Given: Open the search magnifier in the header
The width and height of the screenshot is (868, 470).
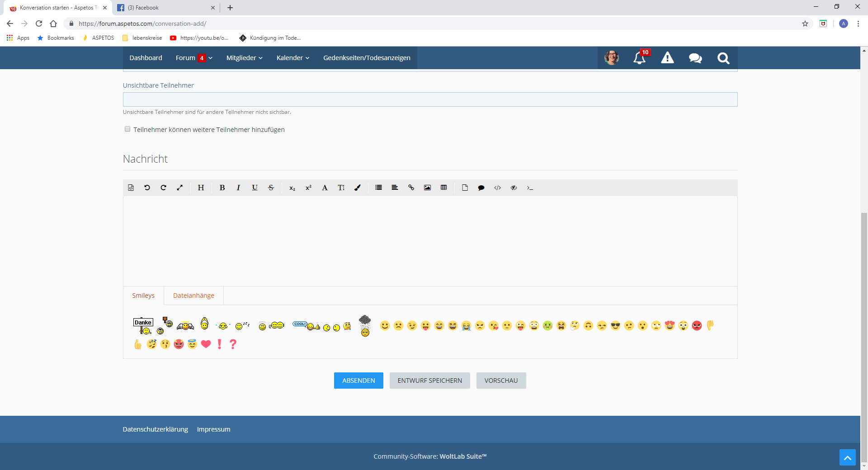Looking at the screenshot, I should tap(723, 58).
